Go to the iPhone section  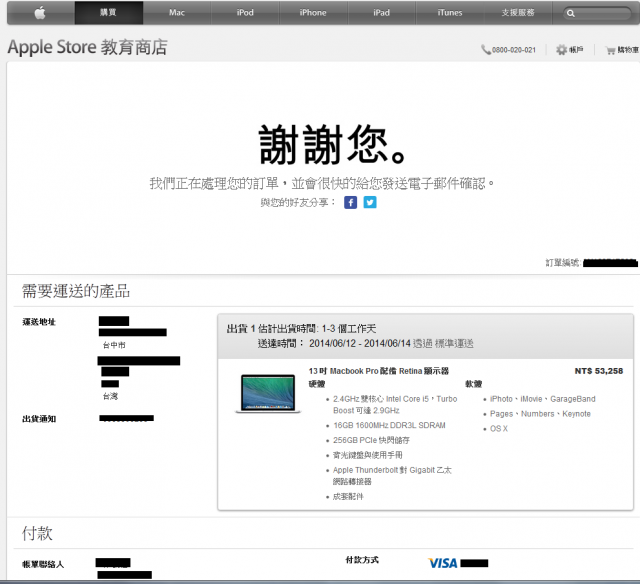[x=313, y=13]
